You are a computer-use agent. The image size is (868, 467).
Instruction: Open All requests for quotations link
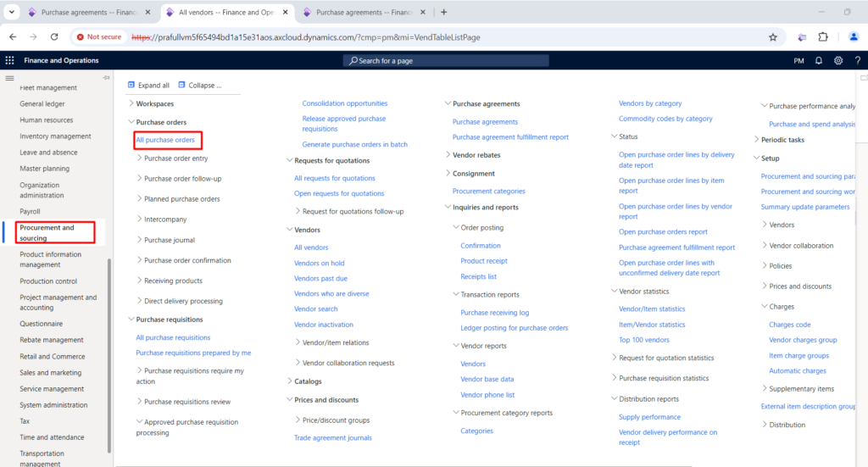coord(334,178)
